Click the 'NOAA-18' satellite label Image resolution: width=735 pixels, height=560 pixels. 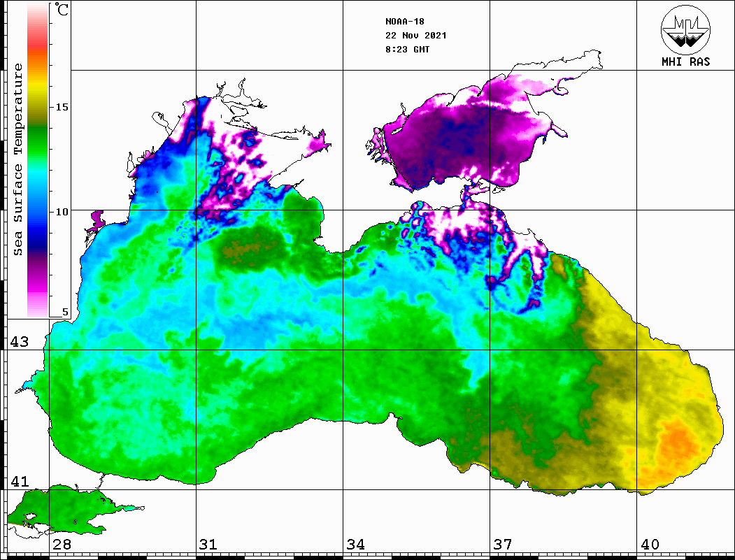(405, 22)
